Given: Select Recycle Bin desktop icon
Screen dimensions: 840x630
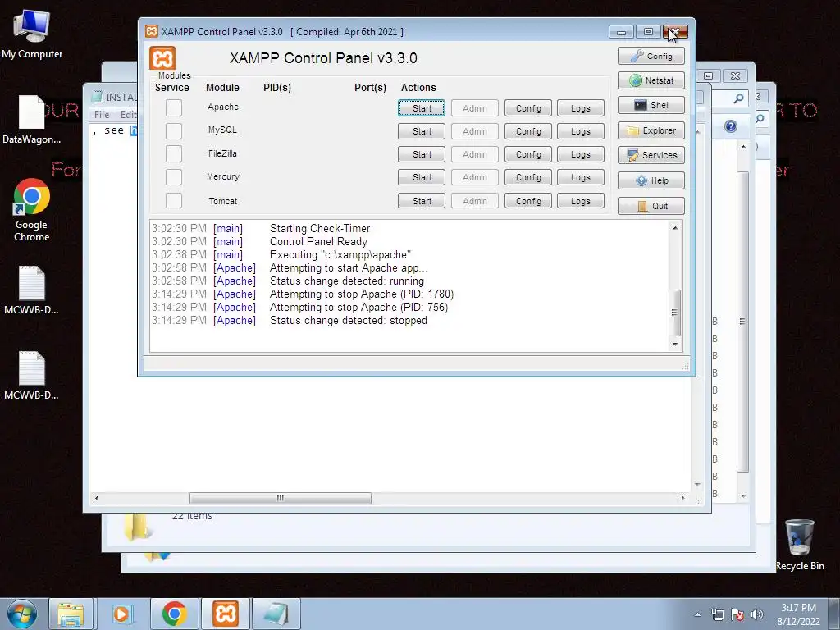Looking at the screenshot, I should click(800, 545).
